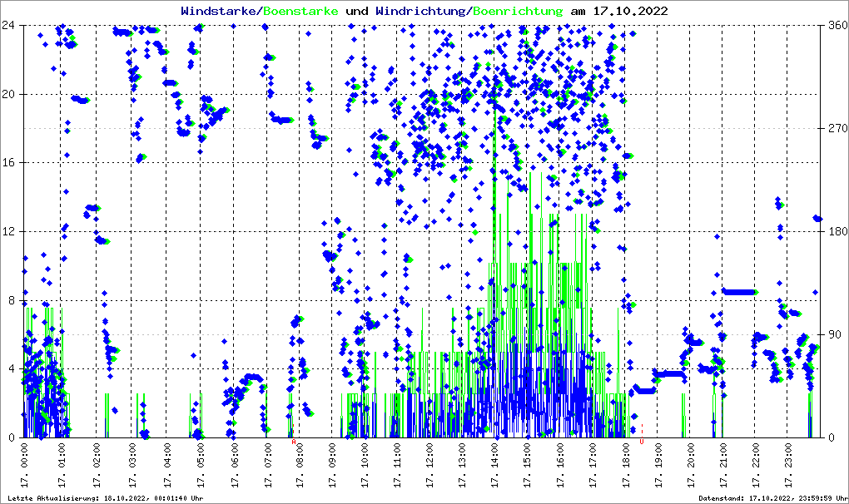Click the '17. 01:00' time axis label
The height and width of the screenshot is (504, 849).
(62, 465)
